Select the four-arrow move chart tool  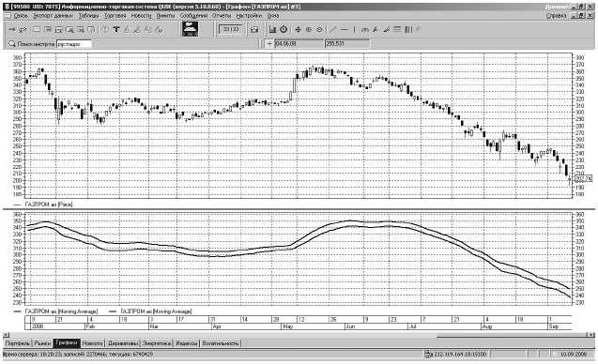click(x=298, y=29)
